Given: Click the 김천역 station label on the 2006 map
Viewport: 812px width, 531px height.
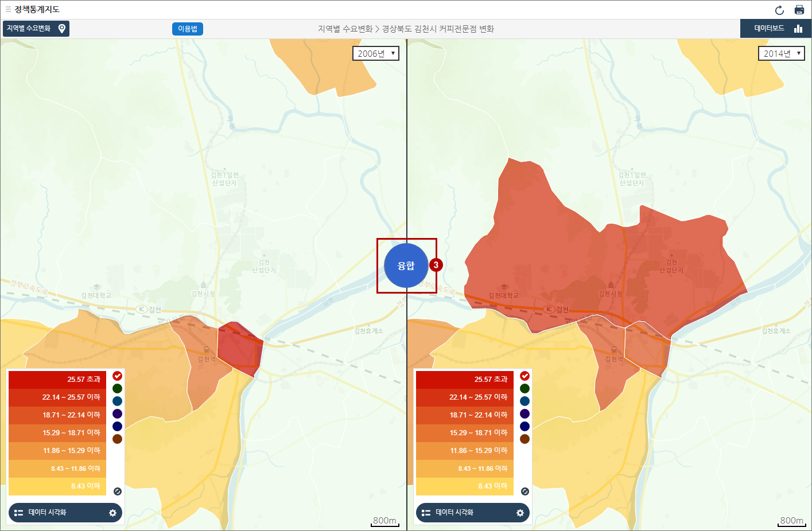Looking at the screenshot, I should 207,359.
